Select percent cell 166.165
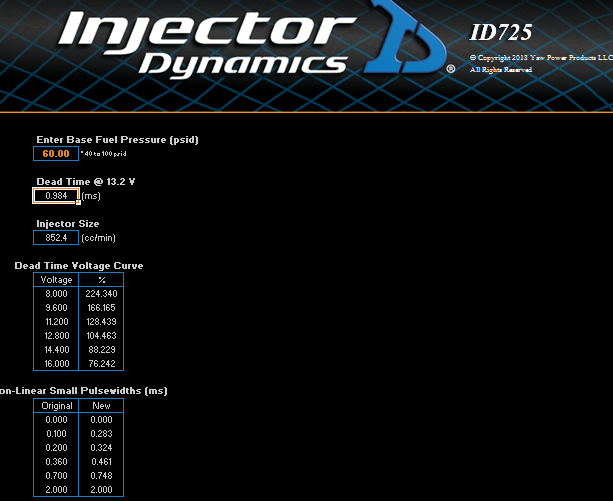 click(x=101, y=308)
